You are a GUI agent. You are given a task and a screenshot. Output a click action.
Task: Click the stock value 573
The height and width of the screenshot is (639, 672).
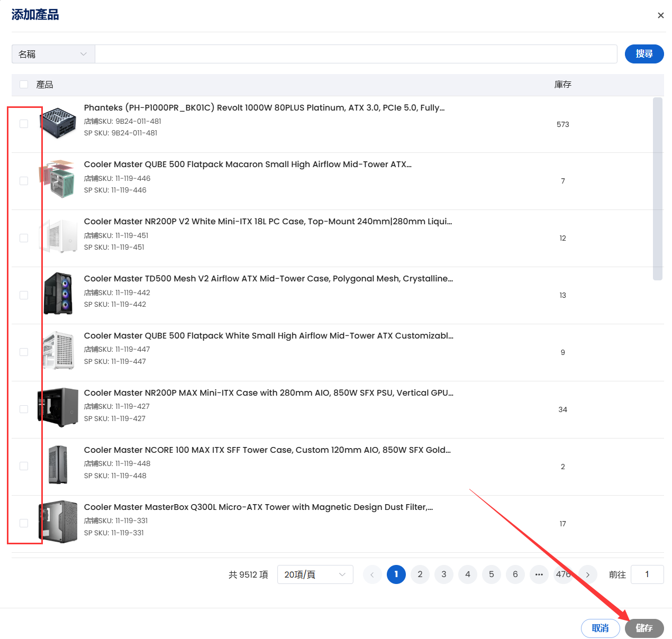point(562,124)
